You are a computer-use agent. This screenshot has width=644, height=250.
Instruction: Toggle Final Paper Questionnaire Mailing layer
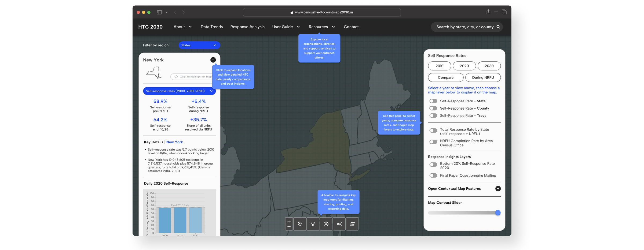(x=433, y=176)
